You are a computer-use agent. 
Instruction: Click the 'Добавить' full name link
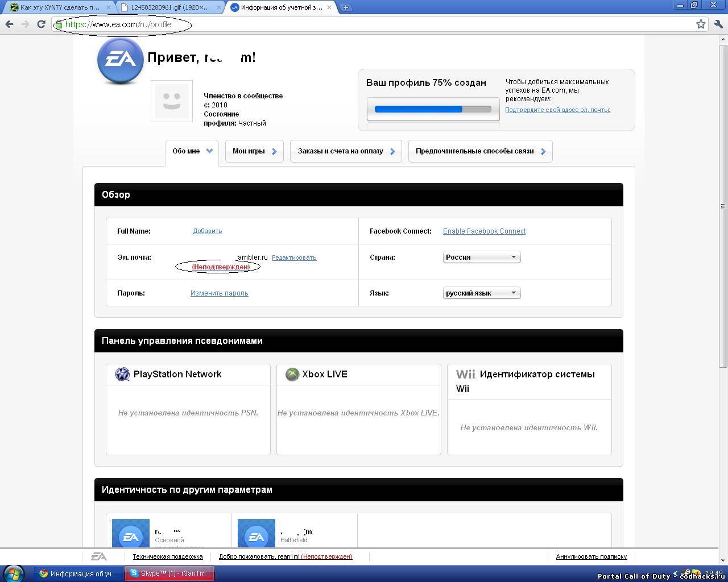[208, 231]
